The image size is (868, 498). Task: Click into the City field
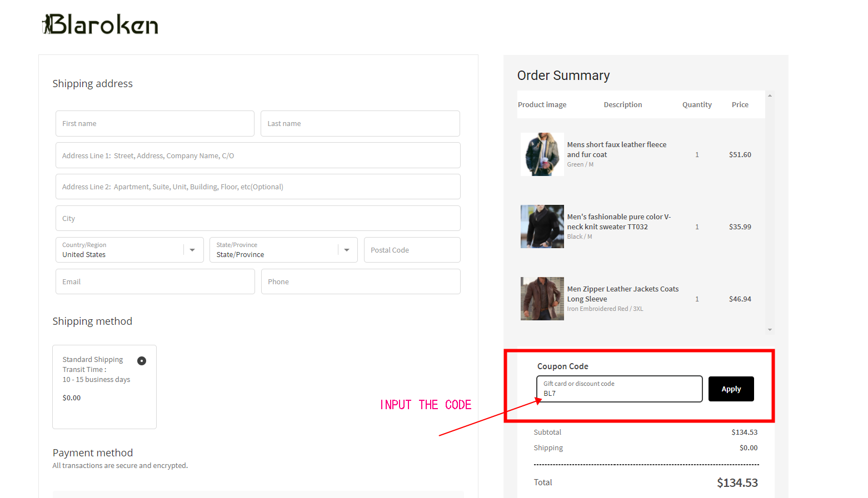click(x=258, y=218)
